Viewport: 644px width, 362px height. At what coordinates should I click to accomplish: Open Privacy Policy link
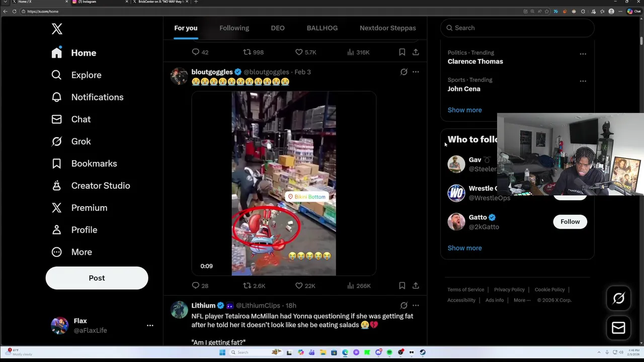click(x=509, y=290)
